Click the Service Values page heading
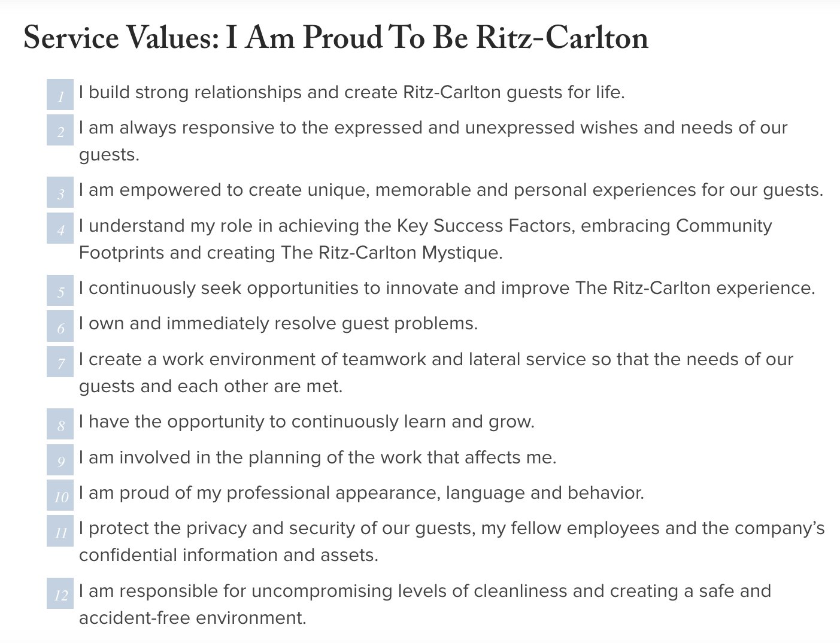Image resolution: width=840 pixels, height=643 pixels. coord(335,38)
